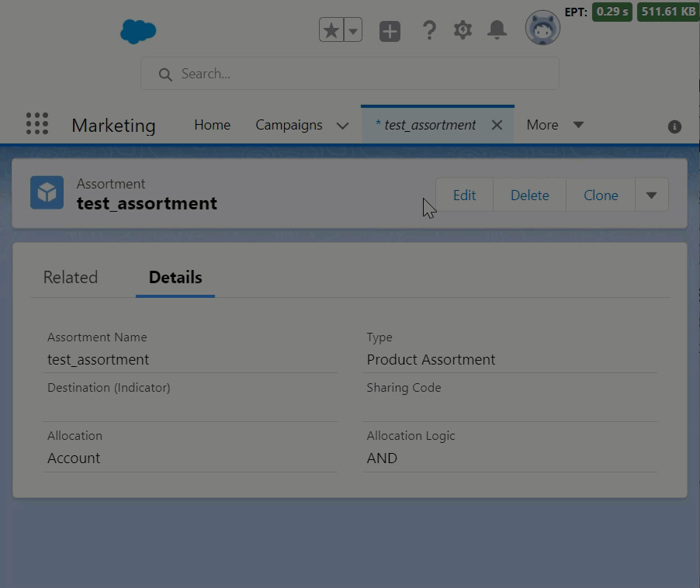The height and width of the screenshot is (588, 700).
Task: Click the Assortment cube record icon
Action: point(47,193)
